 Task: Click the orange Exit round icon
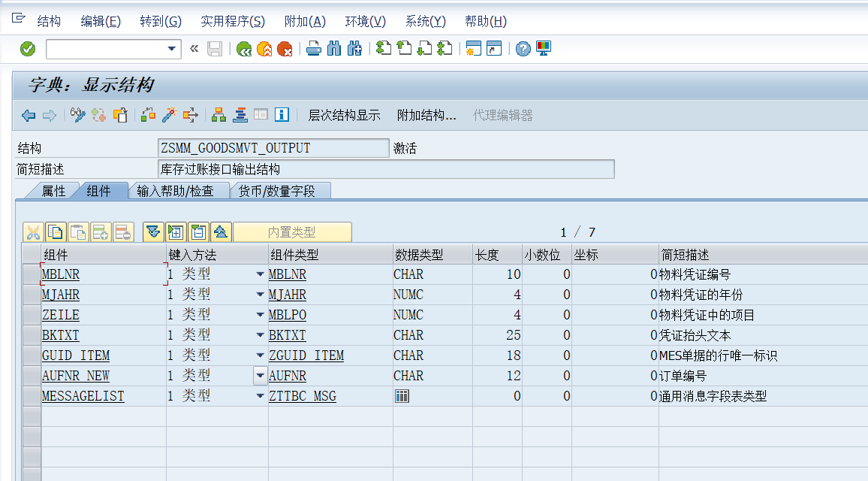pyautogui.click(x=264, y=50)
